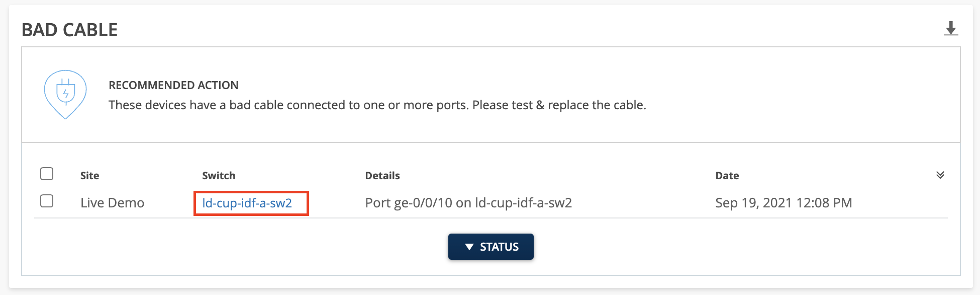The image size is (980, 295).
Task: Click the Sep 19, 2021 date cell
Action: click(783, 203)
